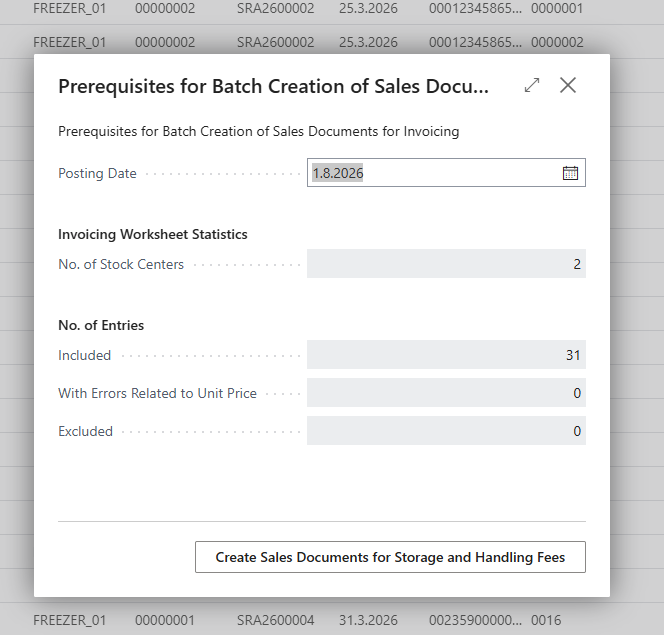Open the Posting Date calendar picker
The width and height of the screenshot is (664, 635).
[570, 173]
